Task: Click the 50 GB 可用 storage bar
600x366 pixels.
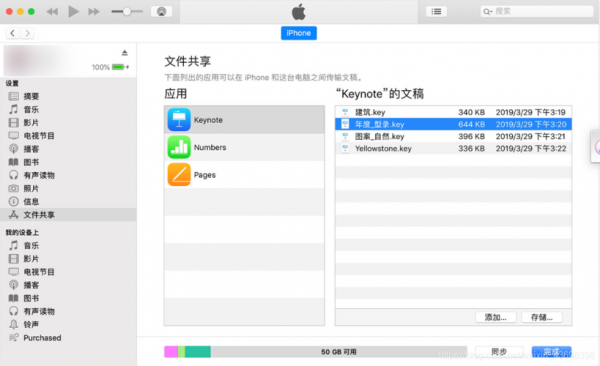Action: tap(316, 352)
